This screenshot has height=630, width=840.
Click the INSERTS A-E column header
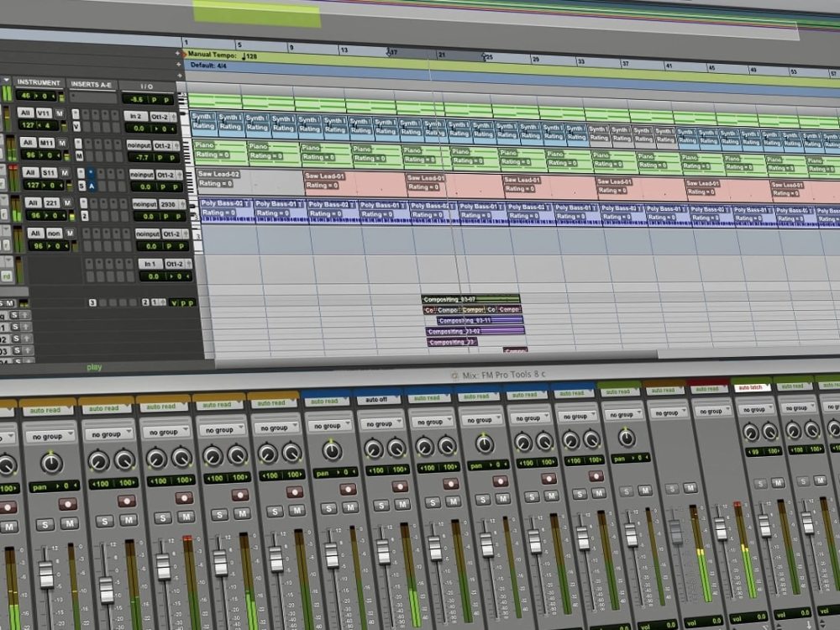[91, 85]
